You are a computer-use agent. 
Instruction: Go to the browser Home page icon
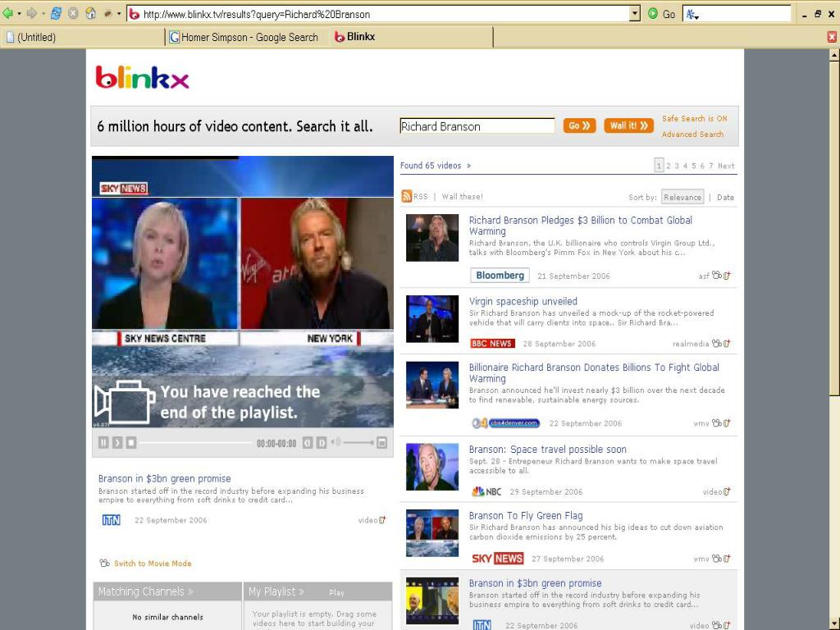pyautogui.click(x=91, y=13)
